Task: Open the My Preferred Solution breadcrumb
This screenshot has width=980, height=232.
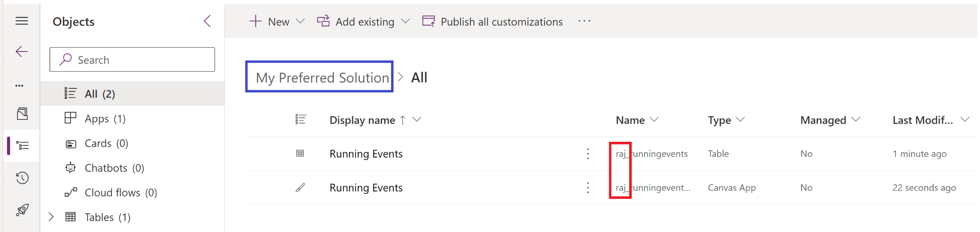Action: [x=322, y=77]
